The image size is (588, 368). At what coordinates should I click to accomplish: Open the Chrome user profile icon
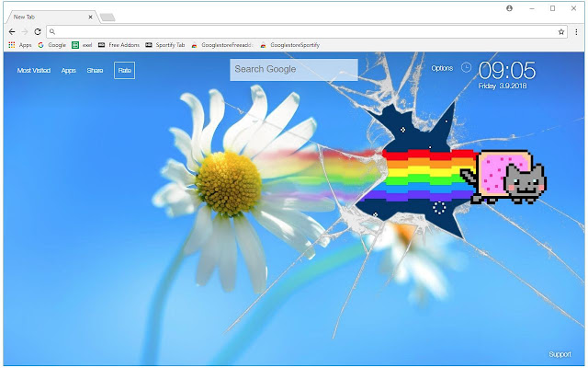coord(509,8)
